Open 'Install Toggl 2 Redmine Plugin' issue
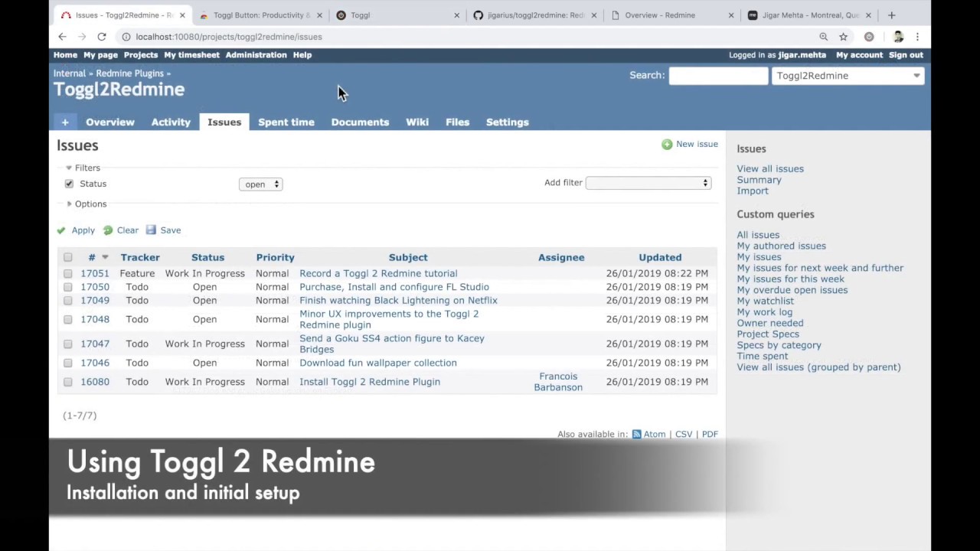Image resolution: width=980 pixels, height=551 pixels. 370,382
